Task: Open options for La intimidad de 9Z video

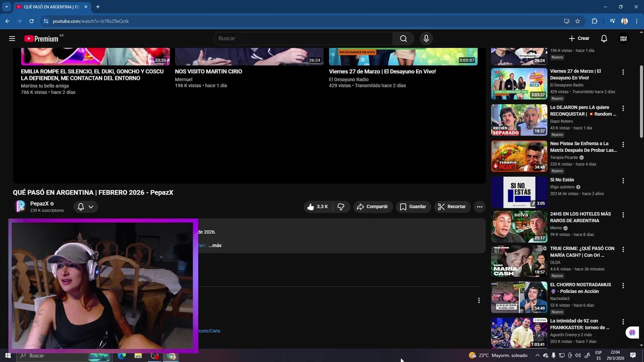Action: [x=623, y=322]
